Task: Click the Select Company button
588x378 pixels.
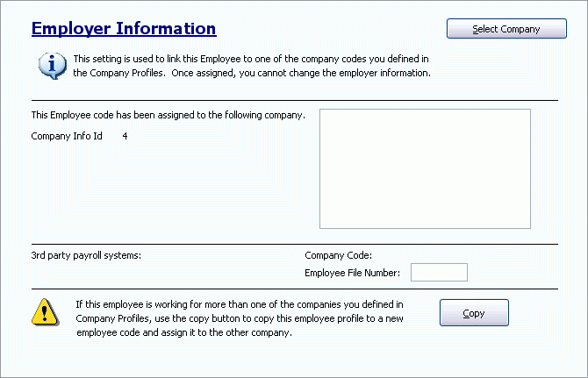Action: point(506,29)
